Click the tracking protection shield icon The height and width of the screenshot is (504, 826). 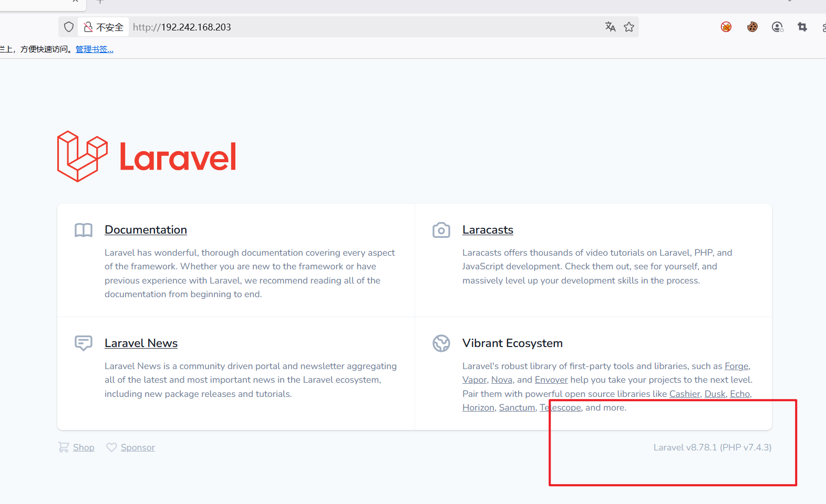click(69, 27)
